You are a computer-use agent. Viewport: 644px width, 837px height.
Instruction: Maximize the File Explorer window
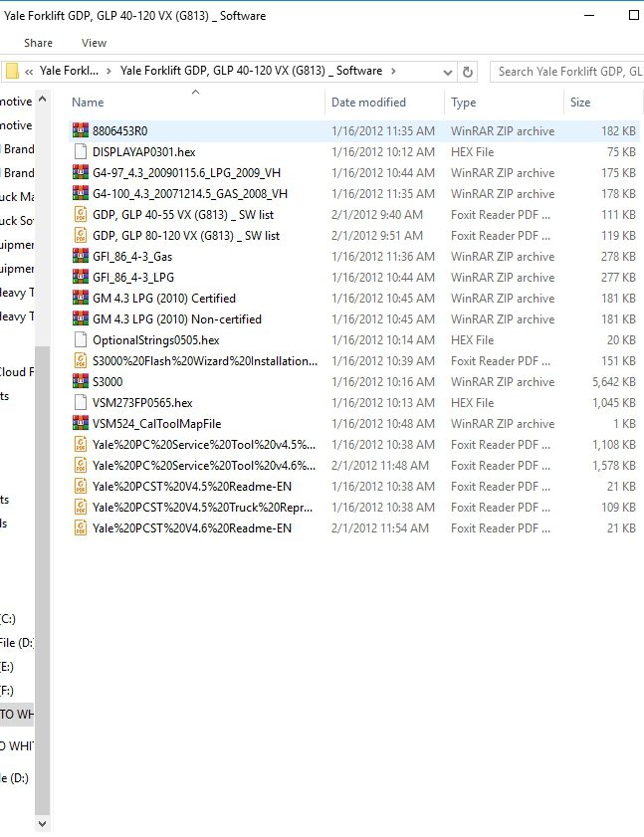point(633,15)
